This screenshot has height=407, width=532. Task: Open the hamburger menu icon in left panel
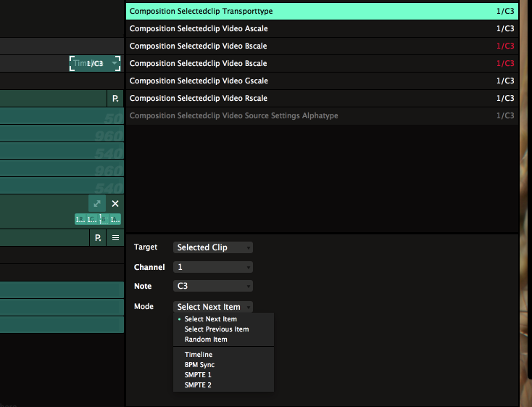pyautogui.click(x=115, y=238)
